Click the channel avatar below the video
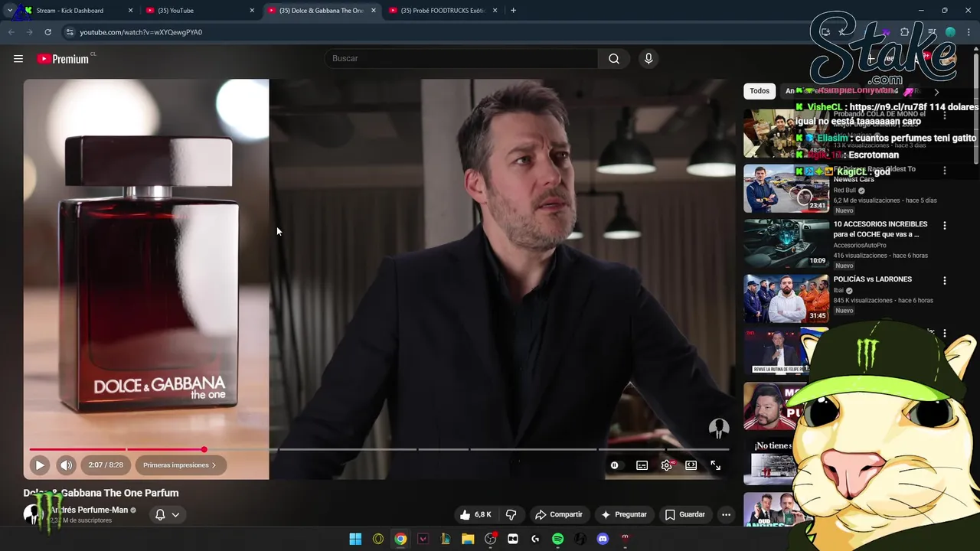Screen dimensions: 980x551 (32, 514)
